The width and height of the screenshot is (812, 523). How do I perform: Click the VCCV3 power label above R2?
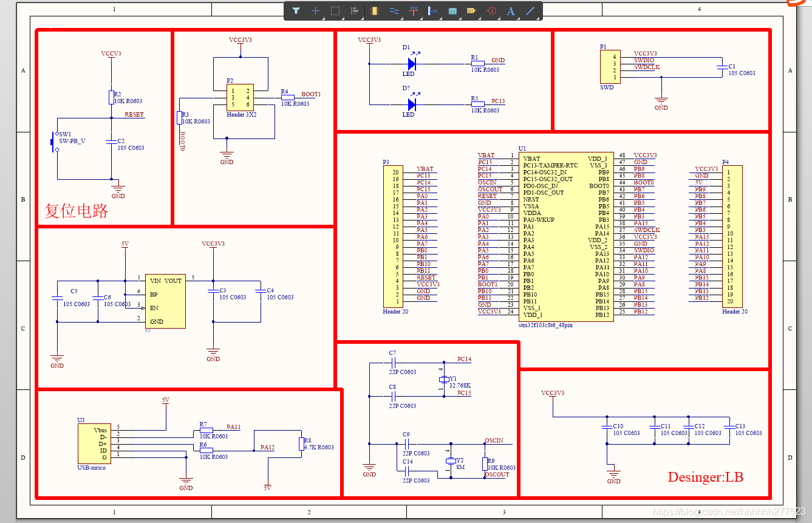click(x=111, y=53)
